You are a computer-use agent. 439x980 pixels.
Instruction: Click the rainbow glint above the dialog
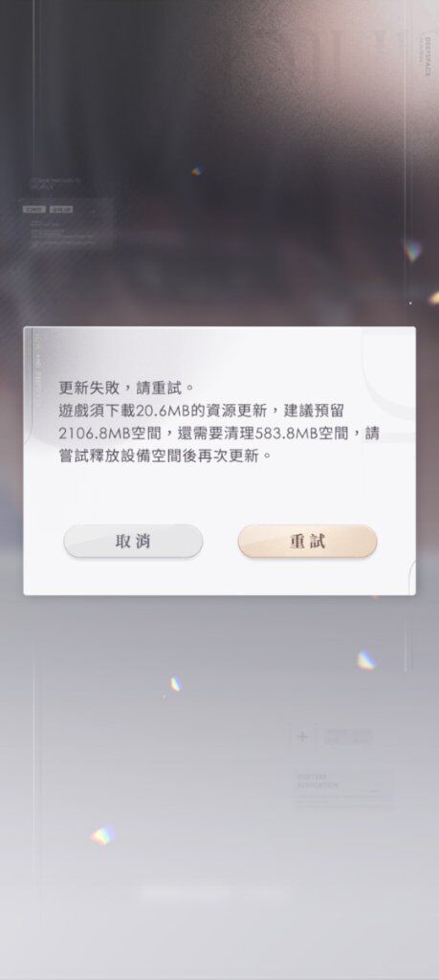click(x=197, y=170)
